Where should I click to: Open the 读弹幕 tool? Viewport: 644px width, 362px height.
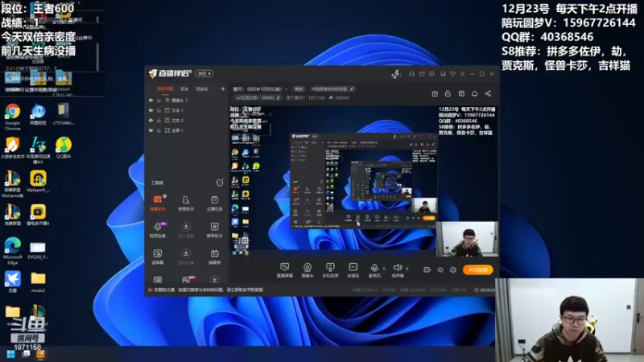[158, 257]
